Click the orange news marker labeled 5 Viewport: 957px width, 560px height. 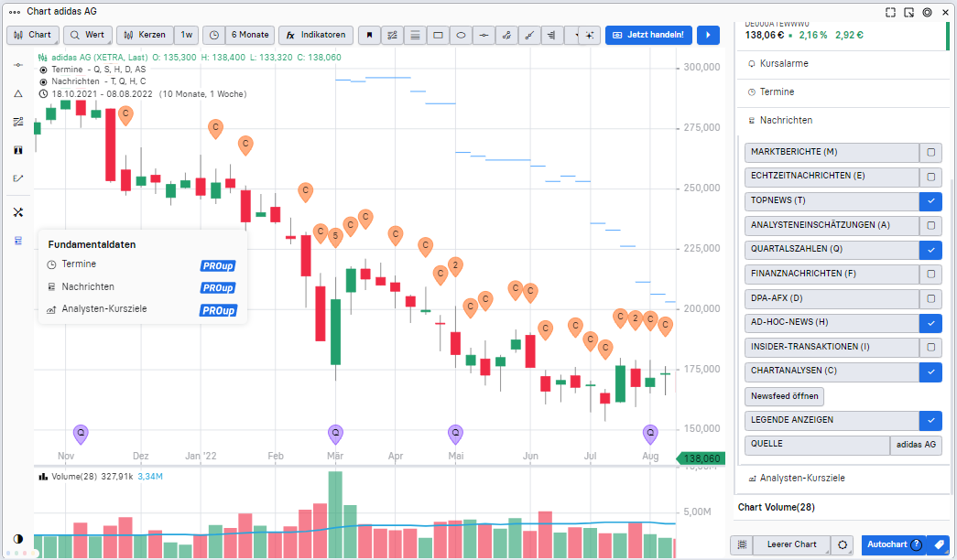click(335, 237)
